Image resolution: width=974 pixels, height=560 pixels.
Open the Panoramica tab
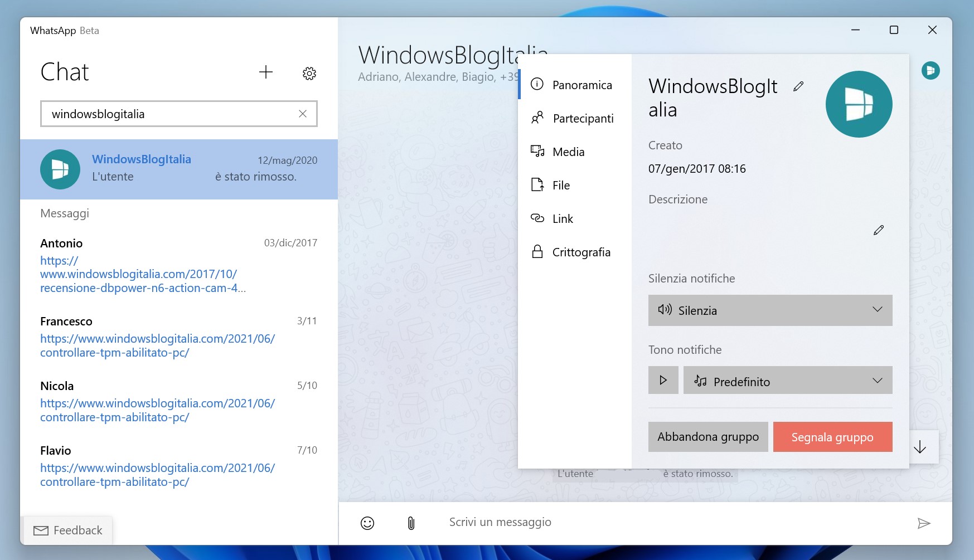point(575,85)
